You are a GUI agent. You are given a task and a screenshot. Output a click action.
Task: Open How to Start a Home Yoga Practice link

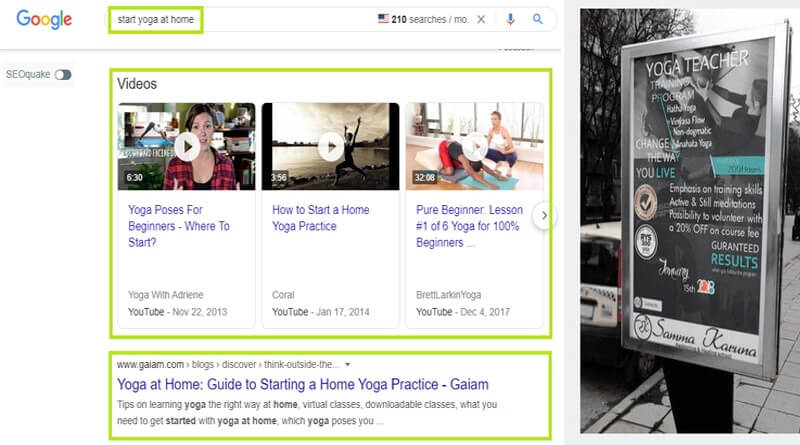pyautogui.click(x=320, y=218)
